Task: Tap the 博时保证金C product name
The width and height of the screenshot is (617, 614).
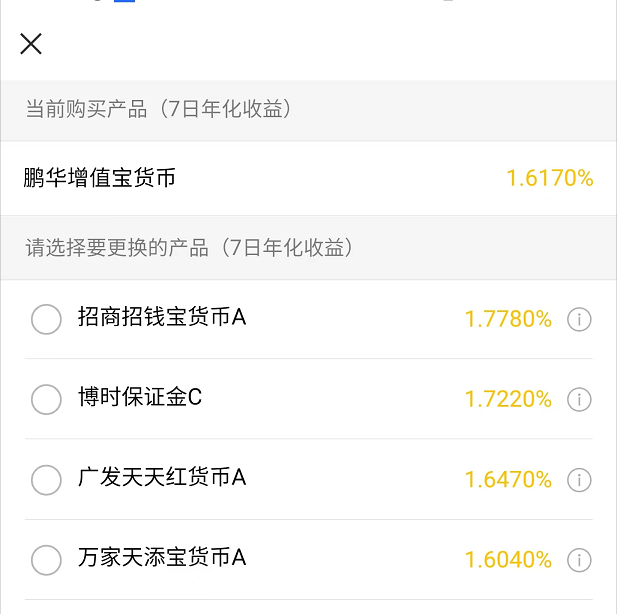Action: (140, 398)
